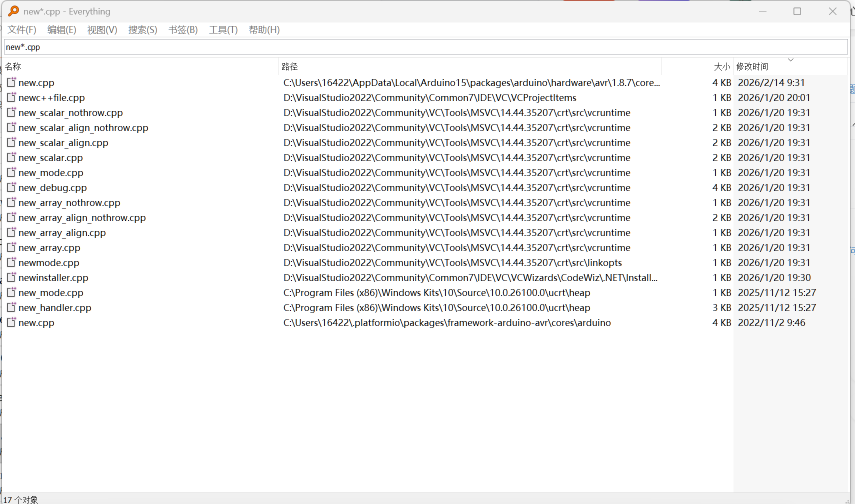Select file name new_scalar_nothrow.cpp
Screen dimensions: 855x504
pos(70,112)
